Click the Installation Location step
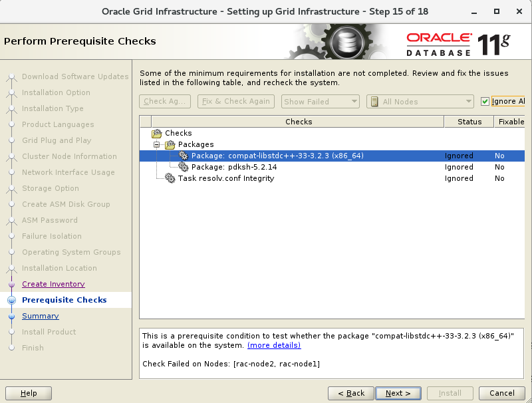This screenshot has height=403, width=532. 59,267
